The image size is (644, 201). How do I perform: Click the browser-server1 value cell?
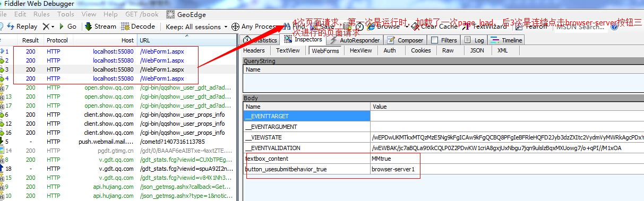tap(507, 169)
